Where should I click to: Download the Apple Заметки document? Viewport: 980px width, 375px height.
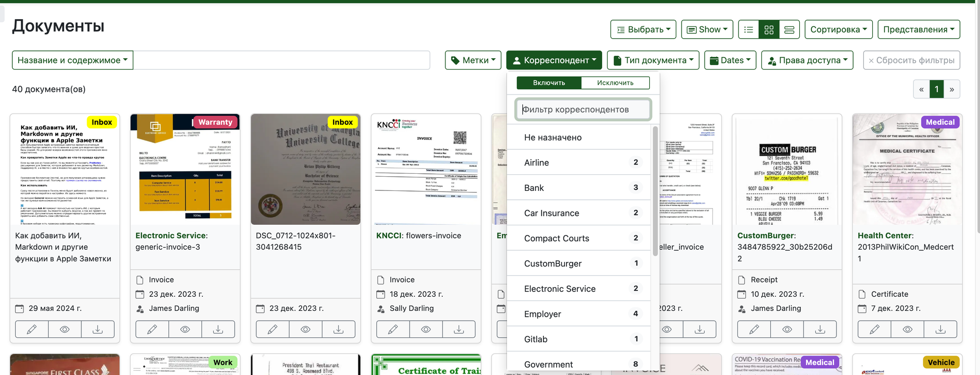98,329
